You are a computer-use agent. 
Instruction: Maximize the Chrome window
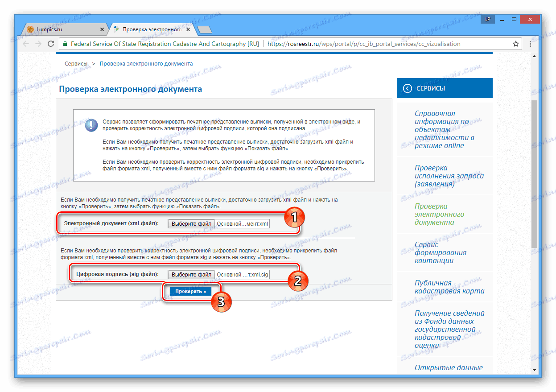514,19
